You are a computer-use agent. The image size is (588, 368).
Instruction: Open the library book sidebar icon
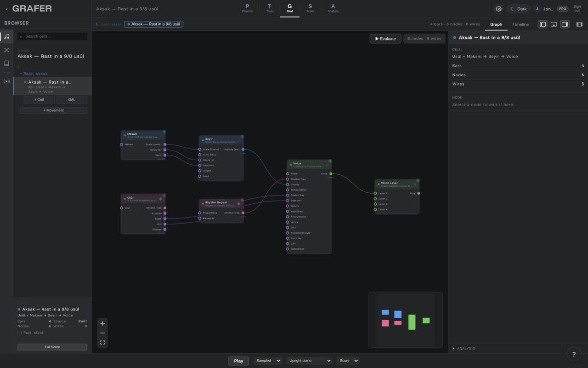6,63
